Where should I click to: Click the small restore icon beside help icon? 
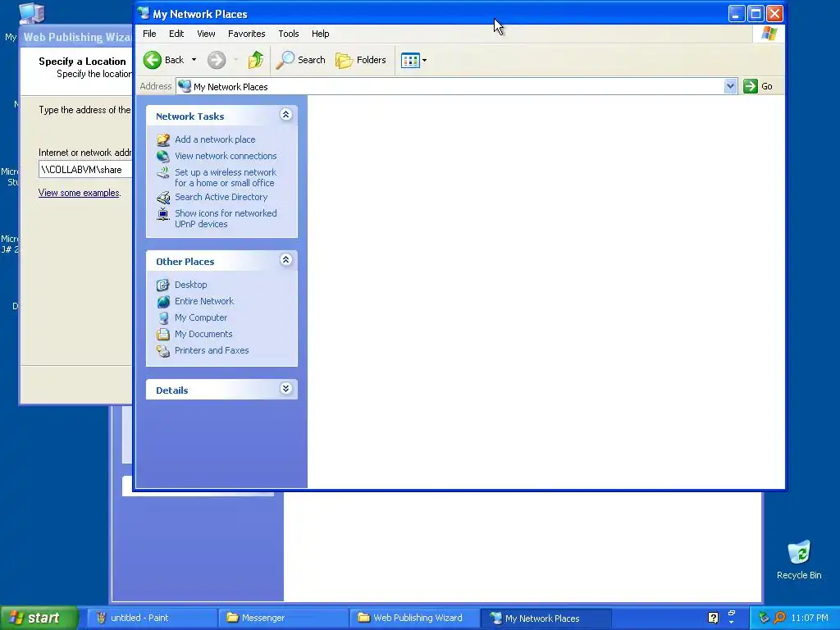(731, 614)
